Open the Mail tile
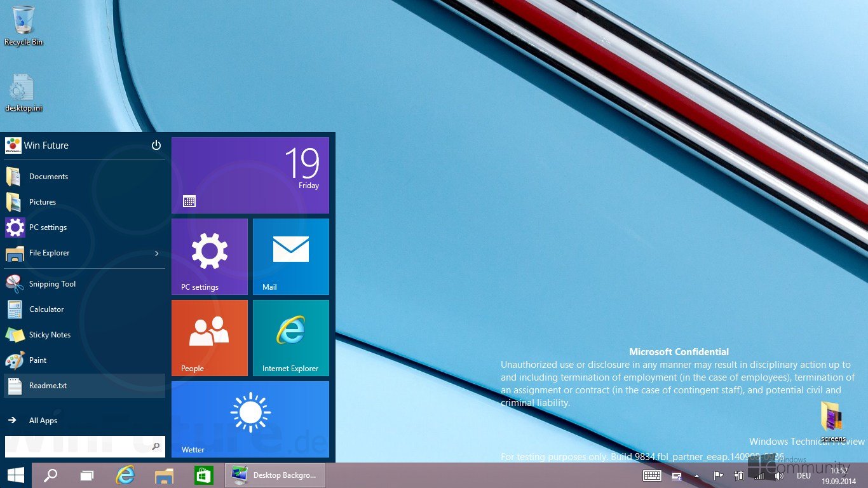This screenshot has height=488, width=868. click(x=290, y=257)
